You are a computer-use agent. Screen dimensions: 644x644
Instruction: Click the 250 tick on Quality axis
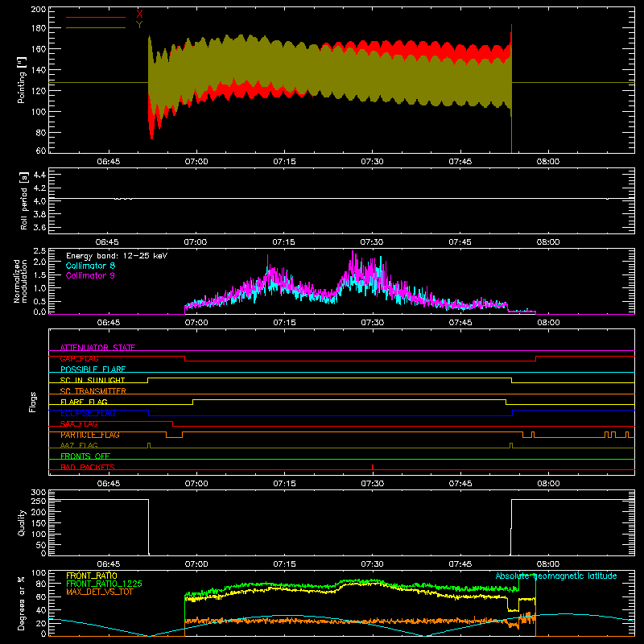[39, 502]
